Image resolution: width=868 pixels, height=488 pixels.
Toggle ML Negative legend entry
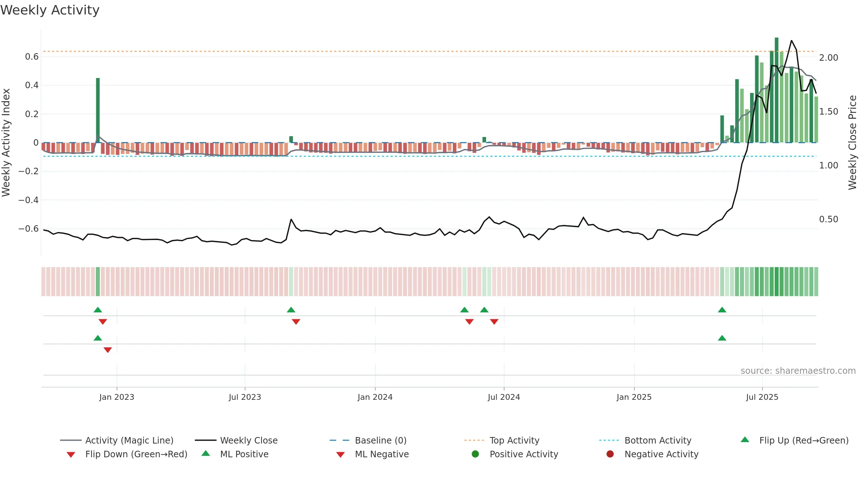(373, 454)
